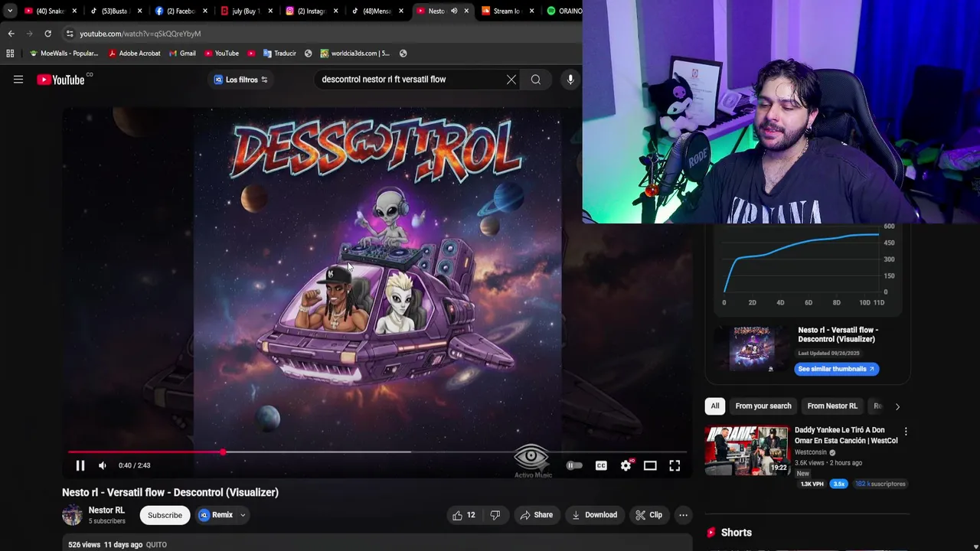Go back with the browser back arrow
The height and width of the screenshot is (551, 980).
coord(11,34)
